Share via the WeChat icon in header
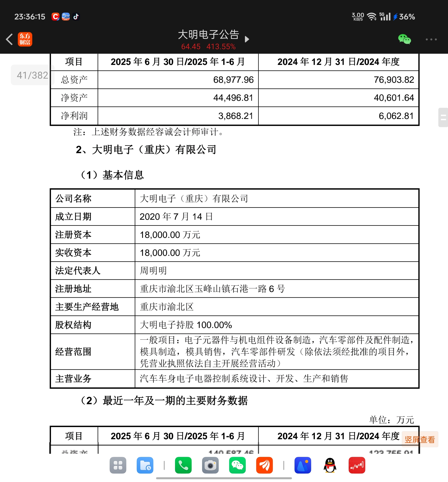448x482 pixels. click(x=404, y=39)
